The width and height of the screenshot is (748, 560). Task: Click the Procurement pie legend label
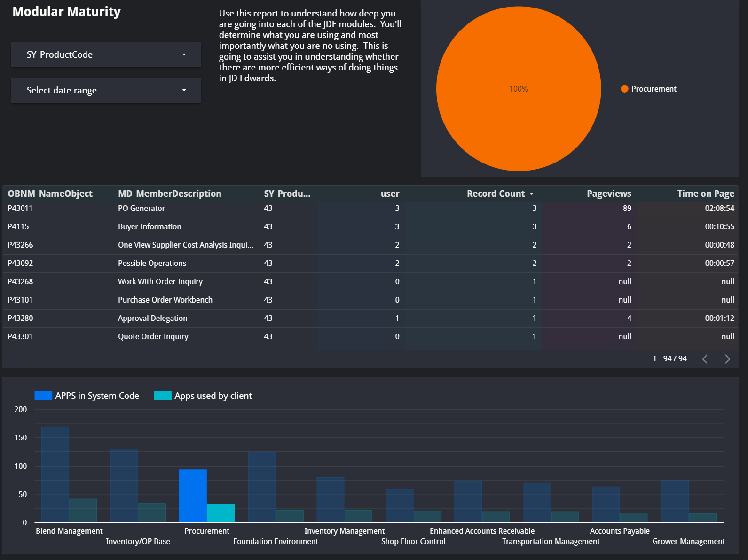pos(654,89)
